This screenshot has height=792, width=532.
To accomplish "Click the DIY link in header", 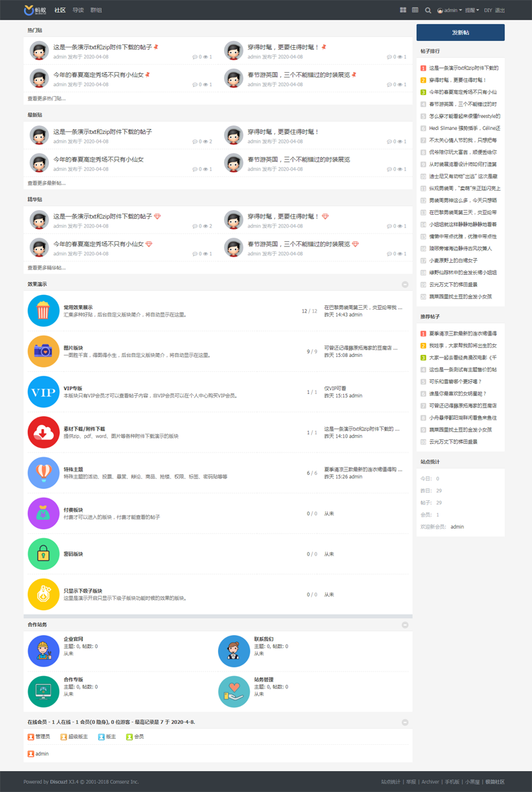I will (488, 10).
